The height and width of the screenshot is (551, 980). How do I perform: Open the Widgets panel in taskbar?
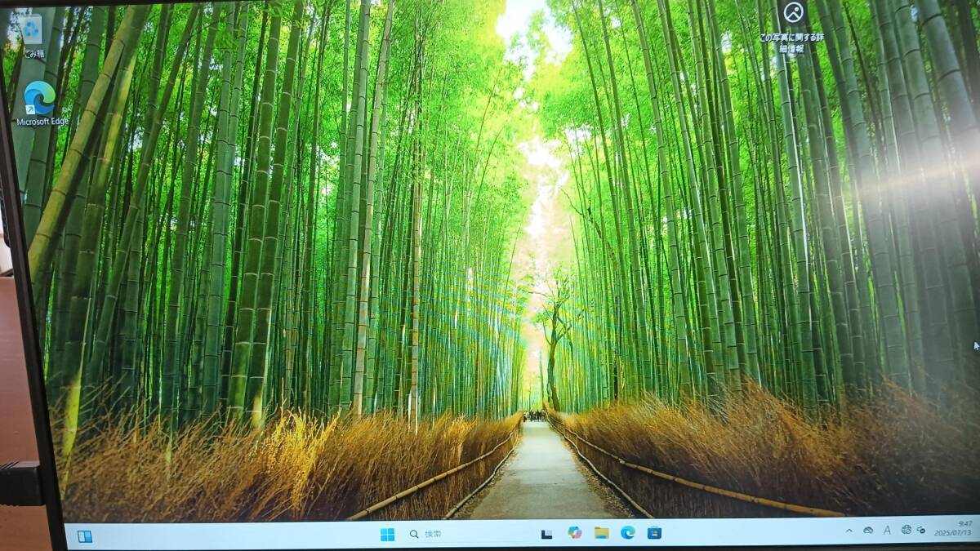pyautogui.click(x=85, y=536)
